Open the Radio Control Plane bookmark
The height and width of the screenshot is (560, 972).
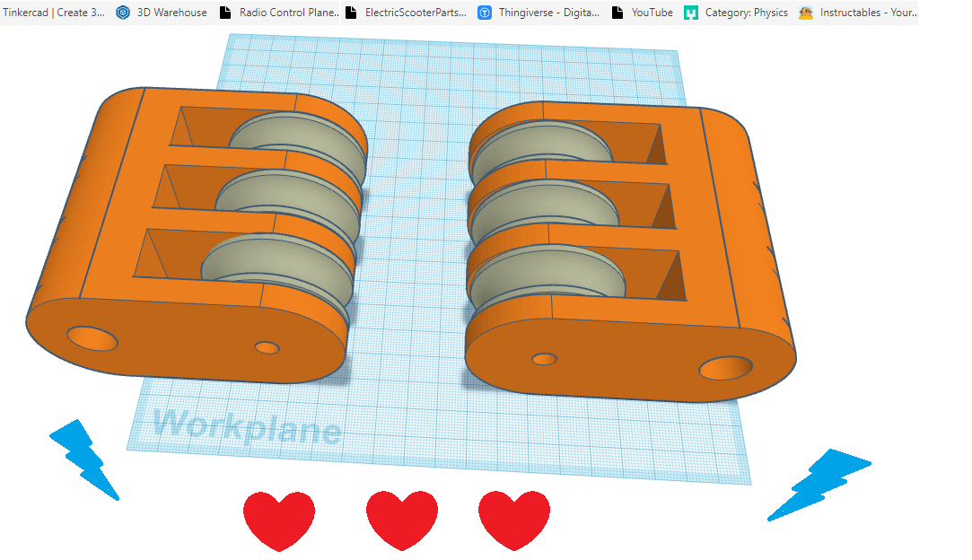280,13
